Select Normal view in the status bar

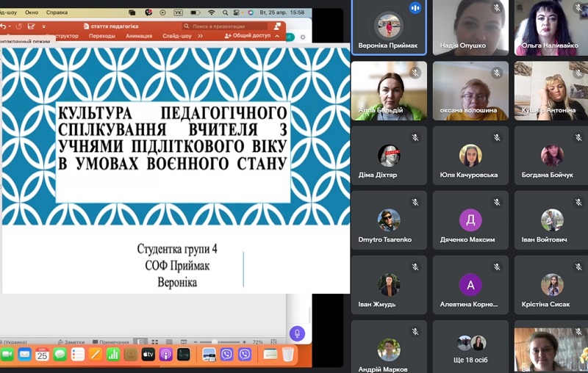click(140, 341)
